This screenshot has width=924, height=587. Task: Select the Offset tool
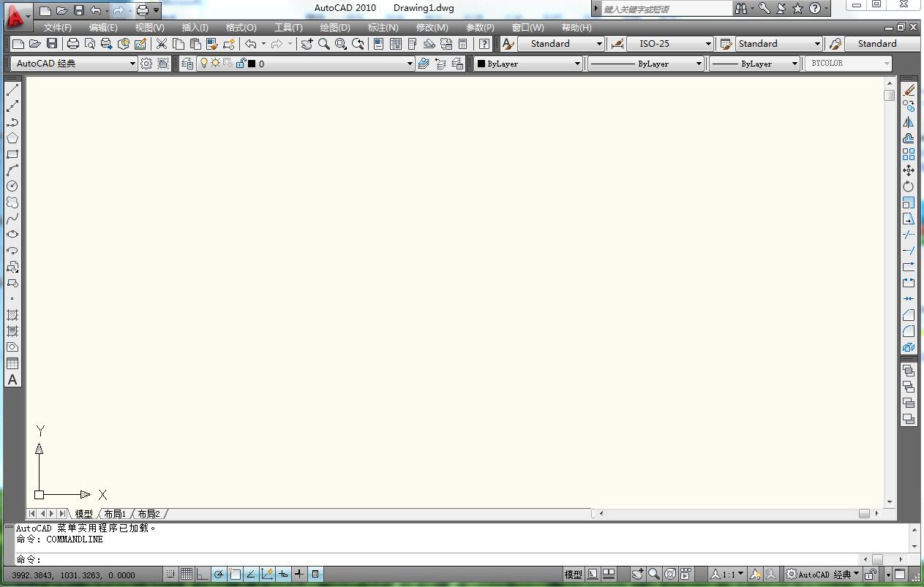click(x=909, y=138)
